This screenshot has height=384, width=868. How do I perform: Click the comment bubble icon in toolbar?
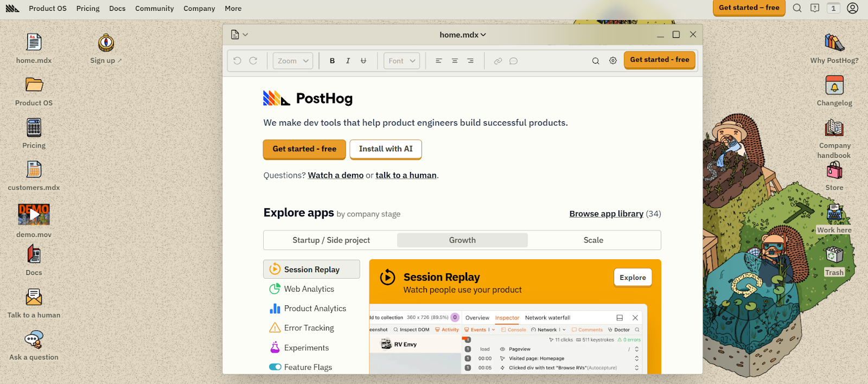coord(513,61)
